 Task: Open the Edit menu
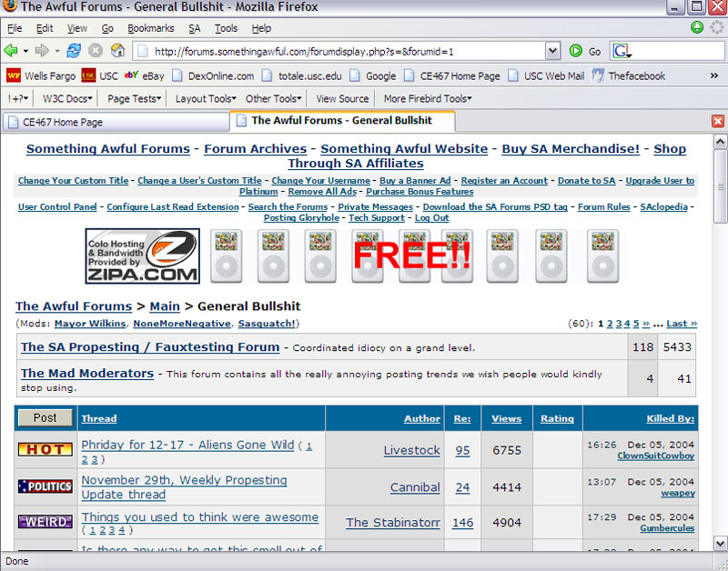click(x=45, y=28)
